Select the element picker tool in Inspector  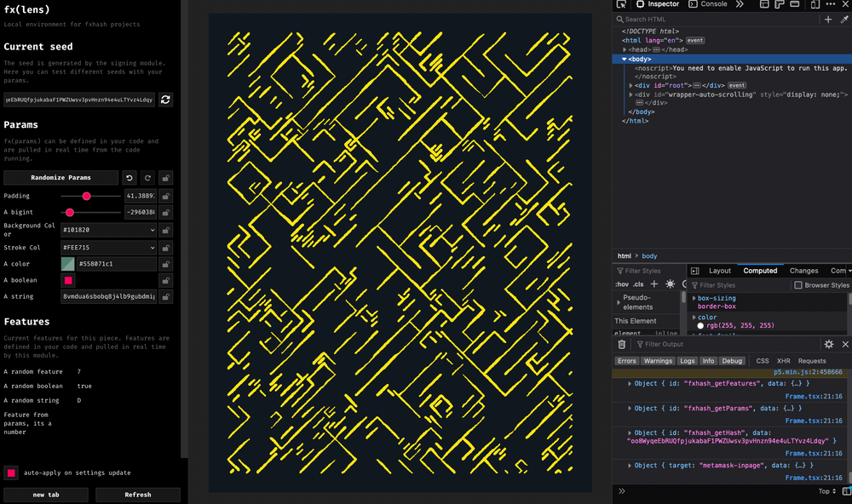pyautogui.click(x=620, y=4)
